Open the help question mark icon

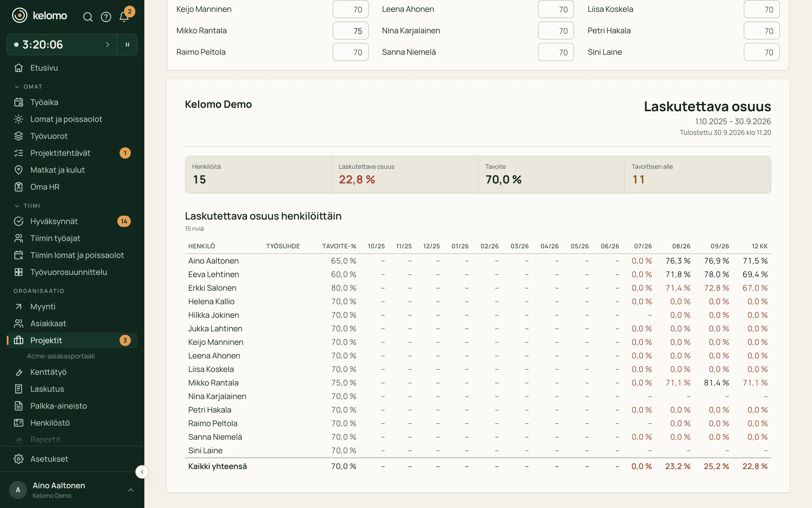106,17
